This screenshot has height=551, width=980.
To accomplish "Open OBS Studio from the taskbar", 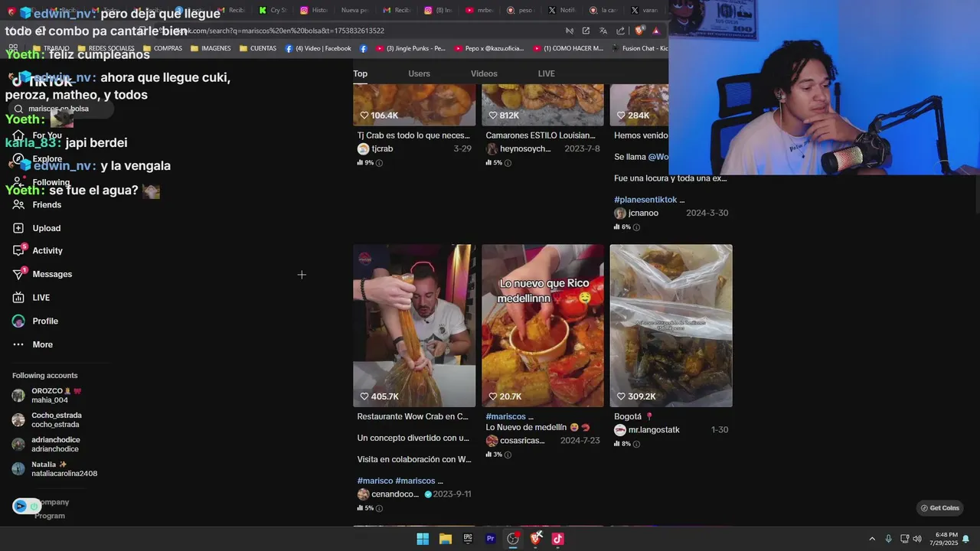I will click(x=513, y=539).
